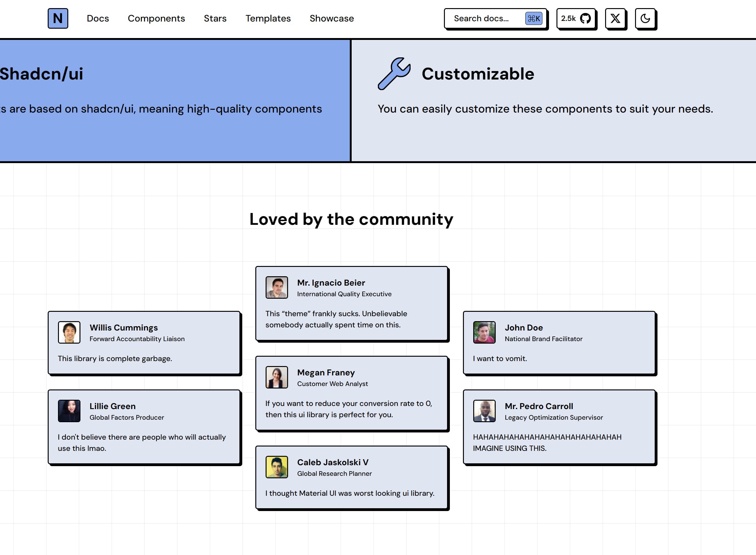Focus the Search docs field
The height and width of the screenshot is (555, 756).
click(495, 18)
